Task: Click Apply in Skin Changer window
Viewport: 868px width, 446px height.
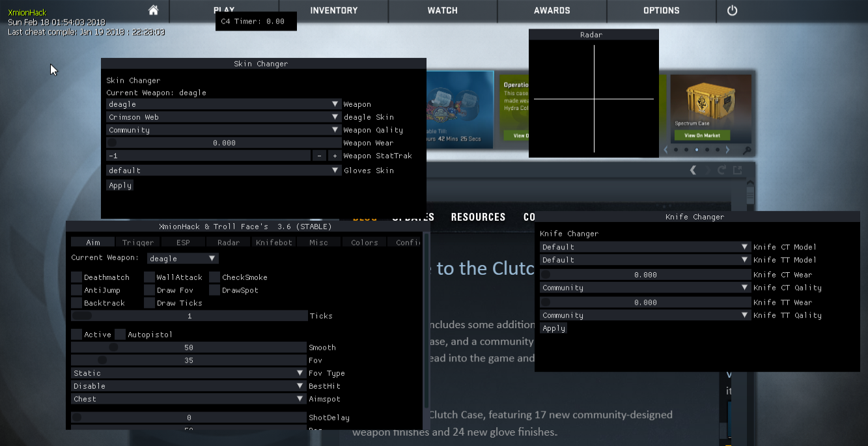Action: coord(120,186)
